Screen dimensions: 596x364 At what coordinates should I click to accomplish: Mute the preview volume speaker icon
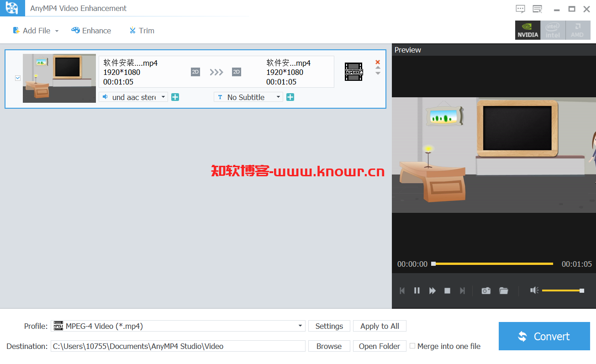[x=534, y=290]
